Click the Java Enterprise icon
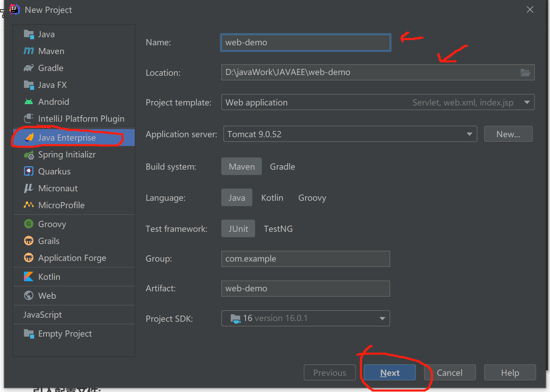The image size is (550, 392). pyautogui.click(x=29, y=138)
